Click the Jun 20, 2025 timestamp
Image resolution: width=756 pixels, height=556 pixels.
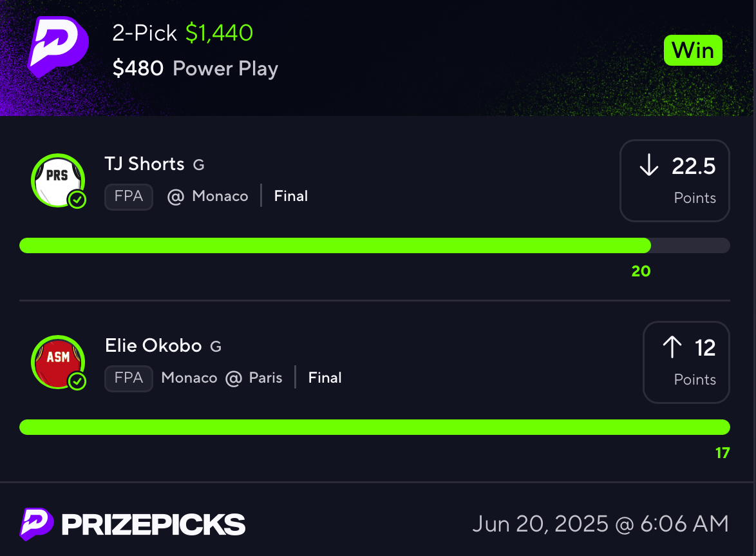(601, 524)
